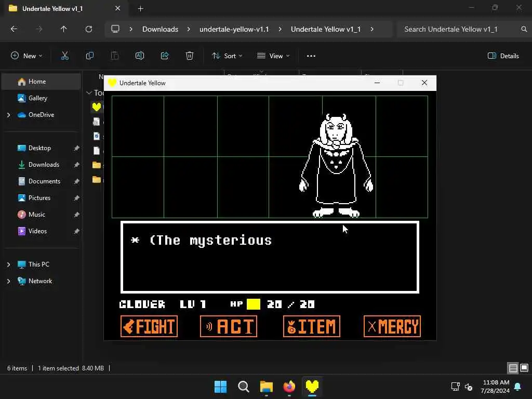Click the pin icon next to Music
This screenshot has height=399, width=532.
(76, 215)
